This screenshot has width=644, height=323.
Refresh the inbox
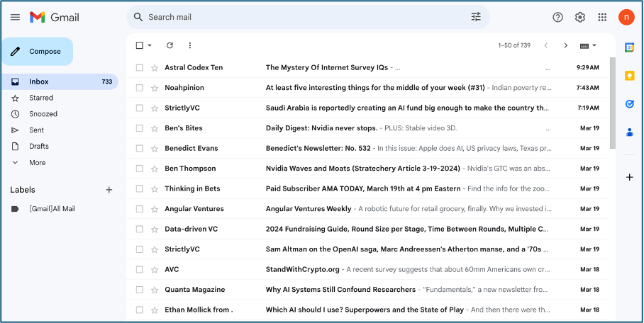click(170, 45)
